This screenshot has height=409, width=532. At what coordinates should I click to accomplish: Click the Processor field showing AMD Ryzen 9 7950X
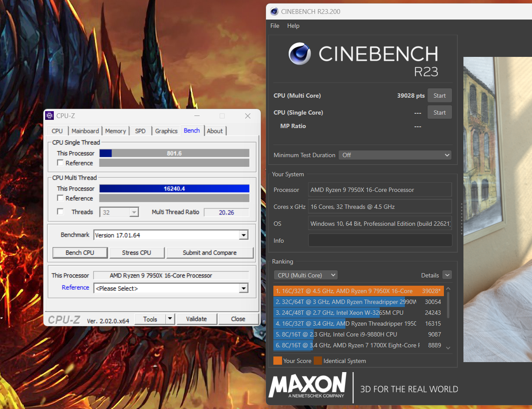click(x=380, y=190)
